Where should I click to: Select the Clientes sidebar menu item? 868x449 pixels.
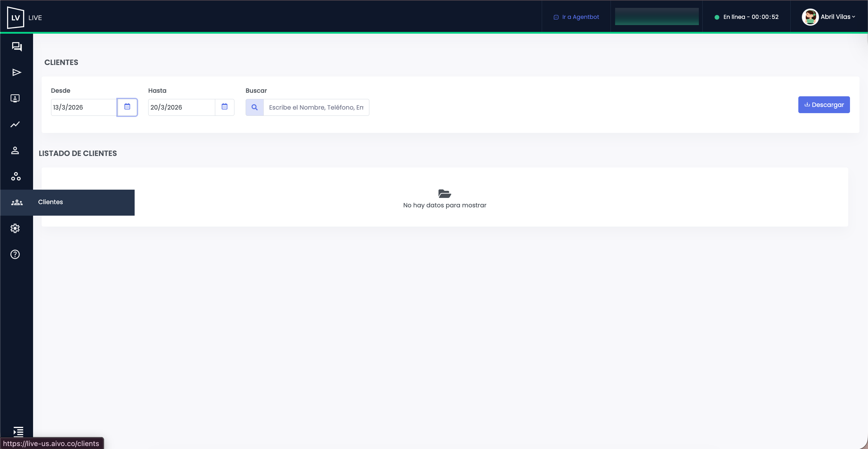point(50,202)
